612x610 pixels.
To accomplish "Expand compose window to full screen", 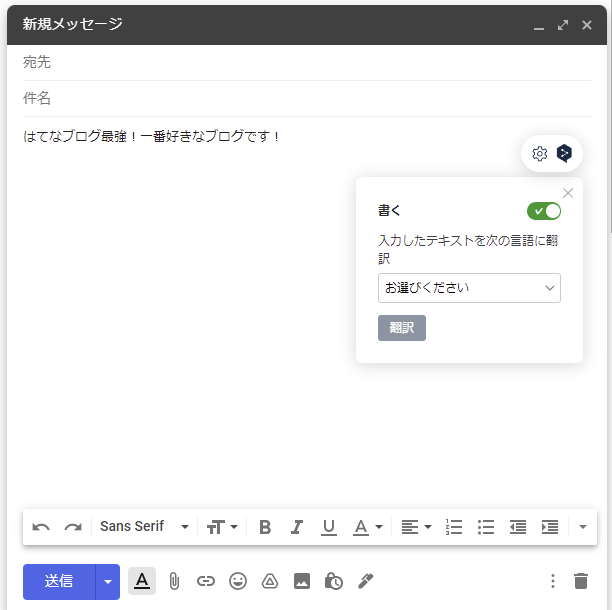I will click(563, 25).
